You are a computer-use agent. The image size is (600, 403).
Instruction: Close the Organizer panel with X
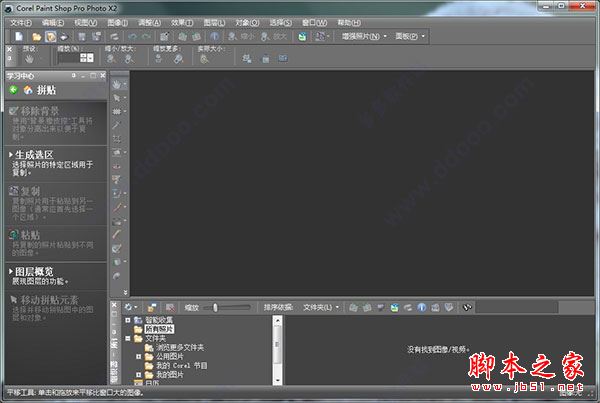114,305
